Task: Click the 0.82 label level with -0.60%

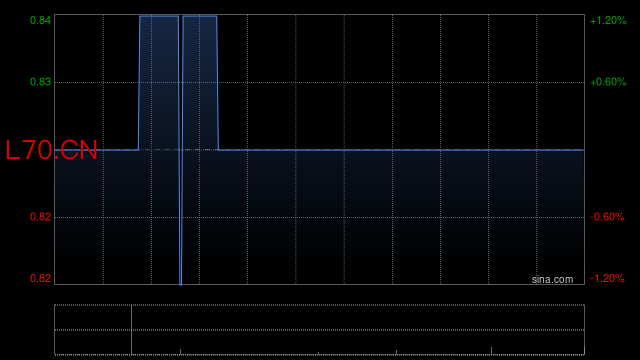Action: 40,217
